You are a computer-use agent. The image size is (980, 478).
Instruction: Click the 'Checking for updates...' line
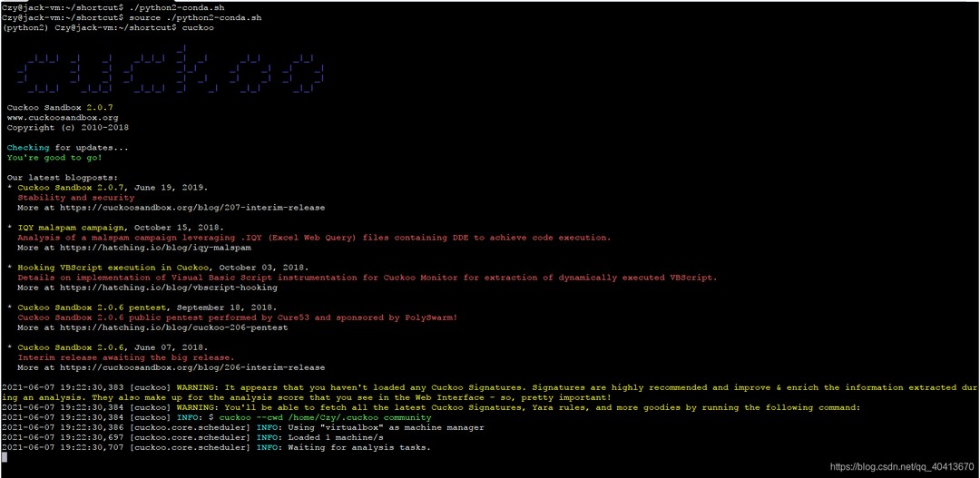pyautogui.click(x=67, y=148)
